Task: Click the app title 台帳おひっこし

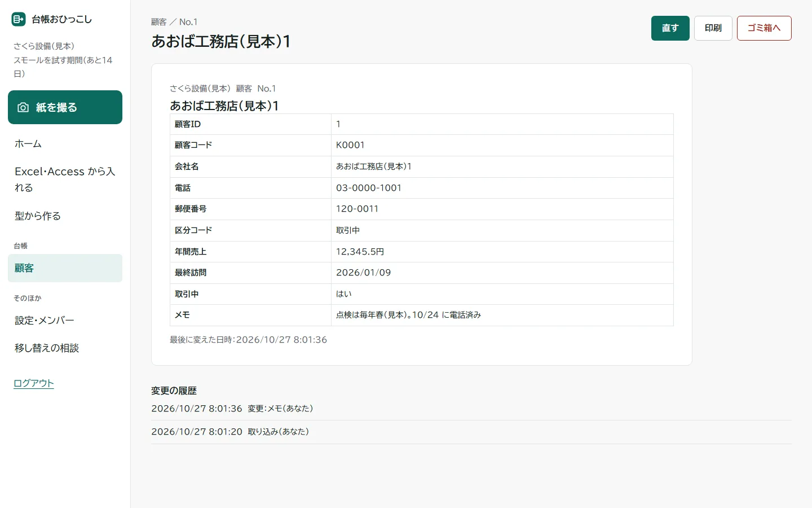Action: click(x=61, y=19)
